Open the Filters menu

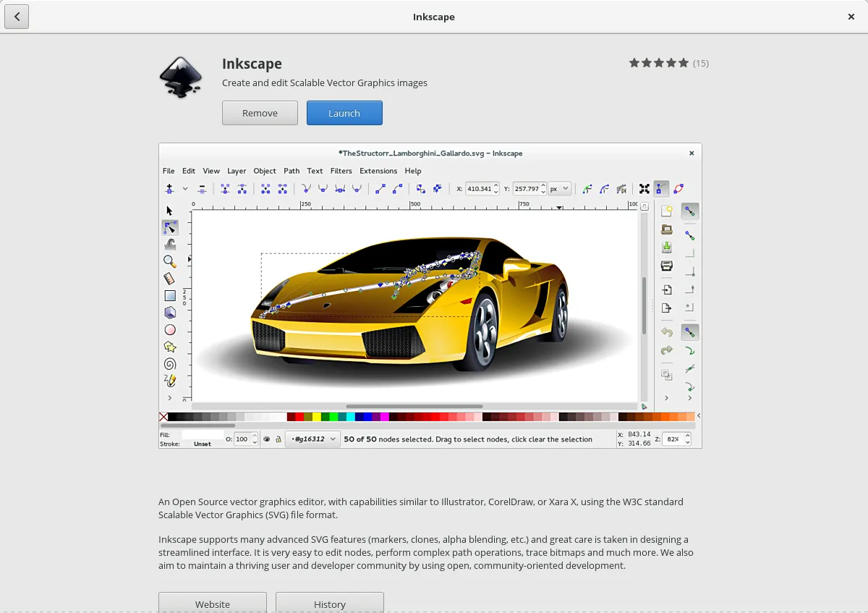[341, 171]
